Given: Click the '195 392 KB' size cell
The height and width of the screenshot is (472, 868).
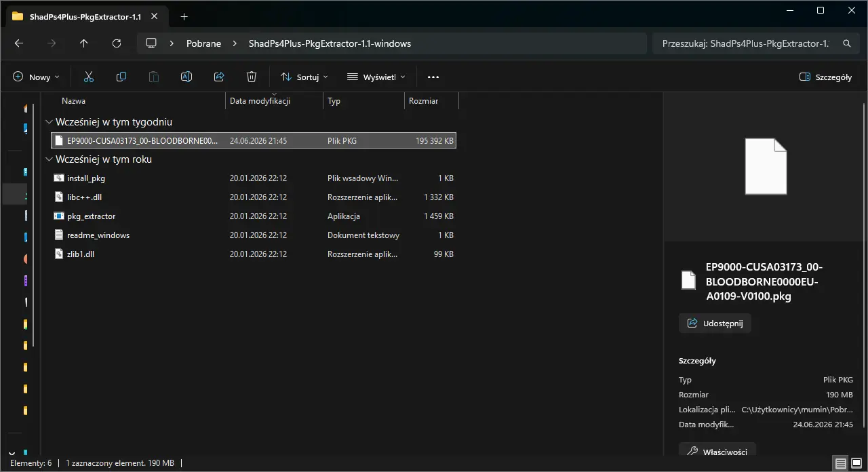Looking at the screenshot, I should click(435, 141).
